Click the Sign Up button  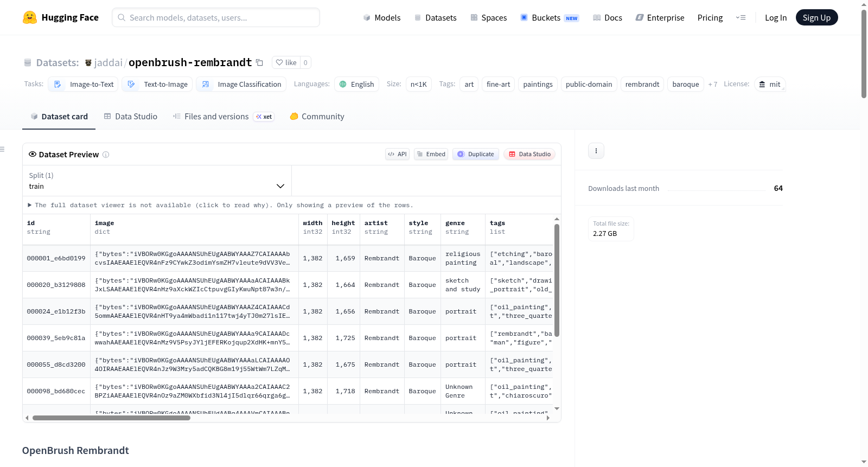[816, 17]
